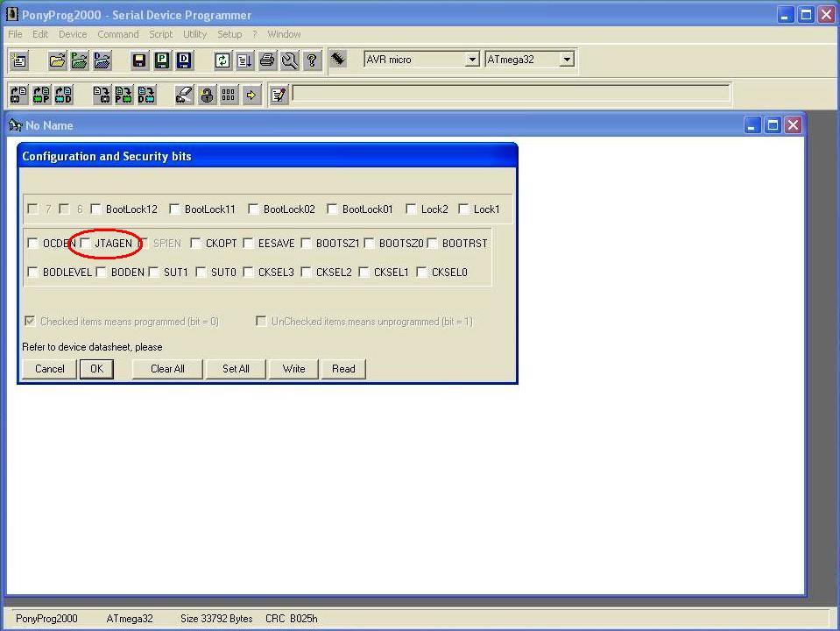The height and width of the screenshot is (631, 840).
Task: Open the Setup menu
Action: tap(229, 34)
